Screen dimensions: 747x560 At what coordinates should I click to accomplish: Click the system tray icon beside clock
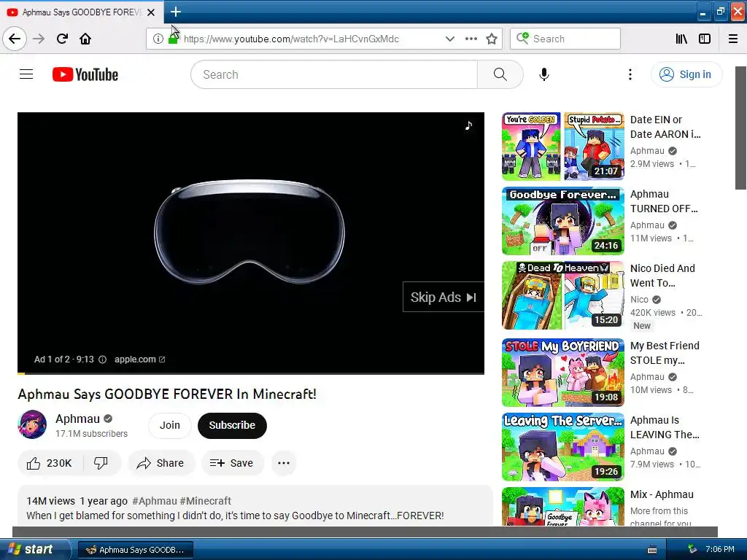tap(692, 549)
